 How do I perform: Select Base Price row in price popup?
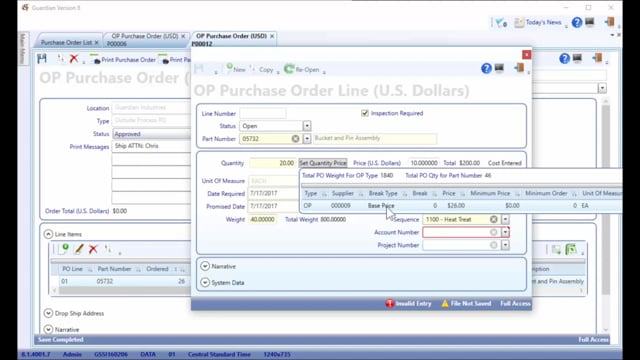click(x=461, y=206)
